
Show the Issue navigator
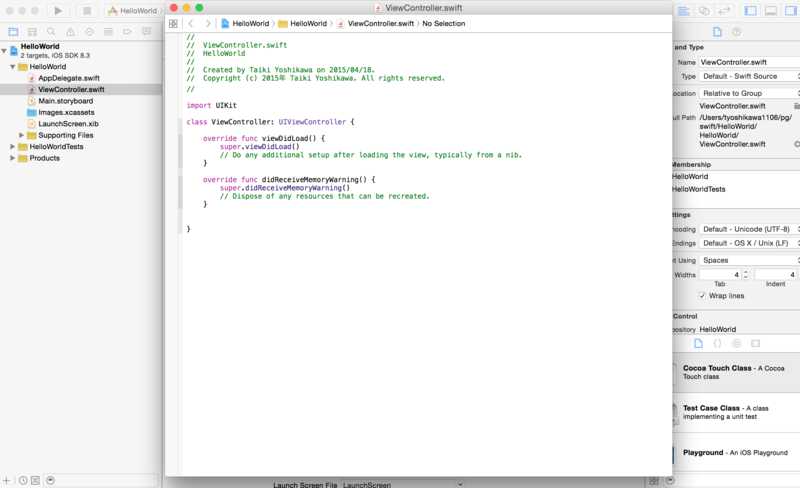click(x=70, y=32)
